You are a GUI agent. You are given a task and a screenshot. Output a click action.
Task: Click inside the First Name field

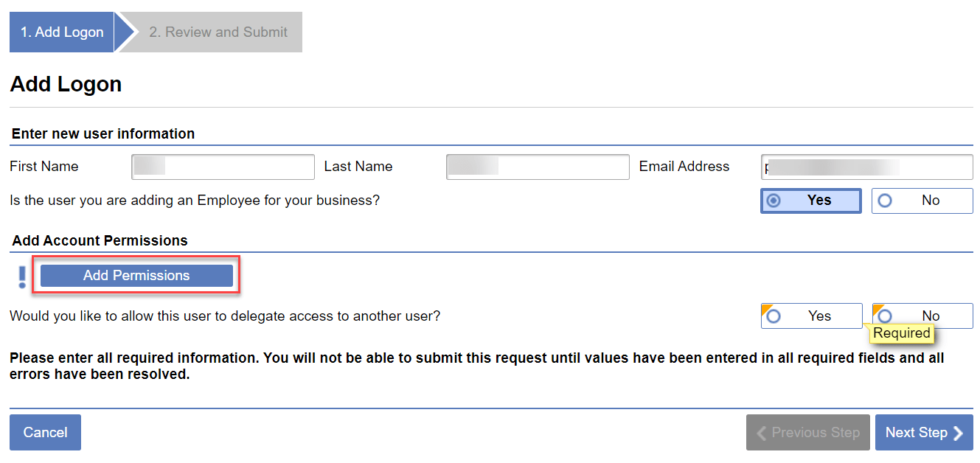(x=223, y=167)
